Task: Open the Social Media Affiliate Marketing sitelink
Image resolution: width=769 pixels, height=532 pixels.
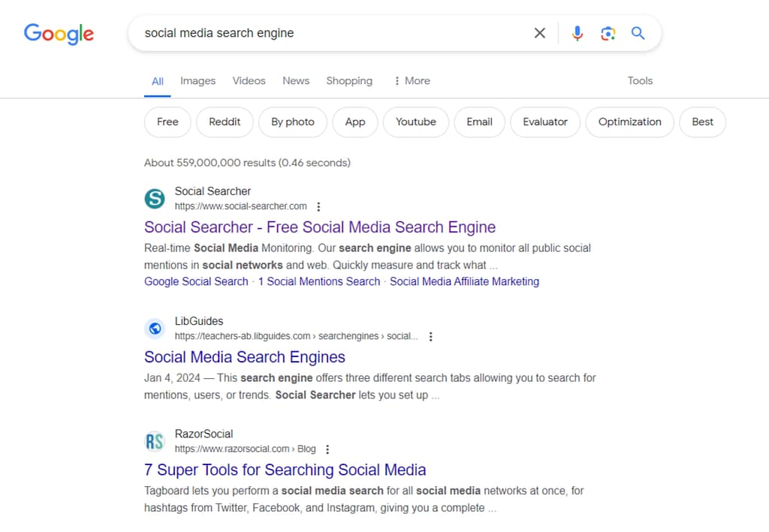Action: (x=464, y=281)
